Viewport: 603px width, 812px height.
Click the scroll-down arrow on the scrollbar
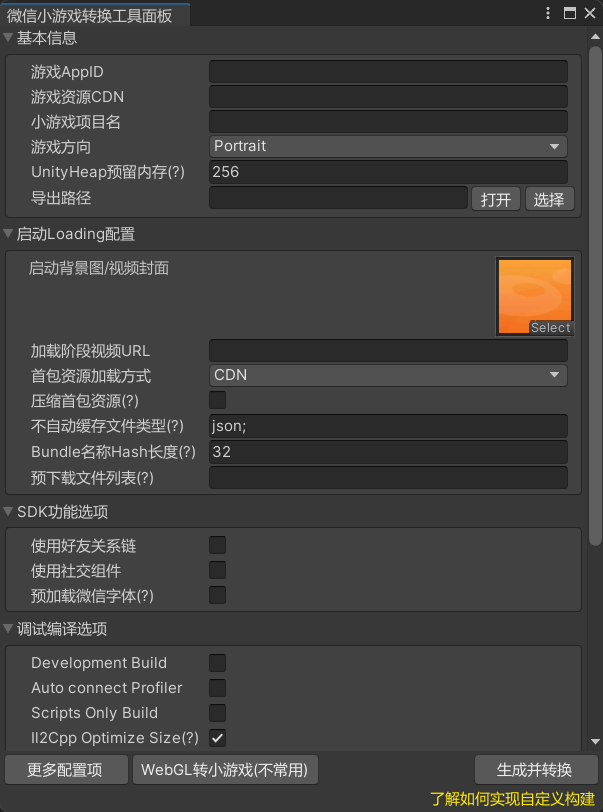(595, 741)
